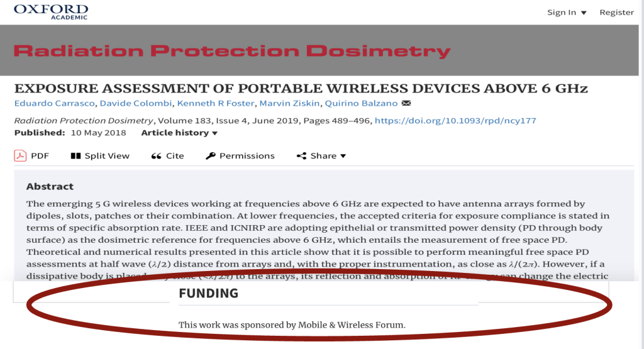Open the Share dropdown arrow

pos(343,156)
